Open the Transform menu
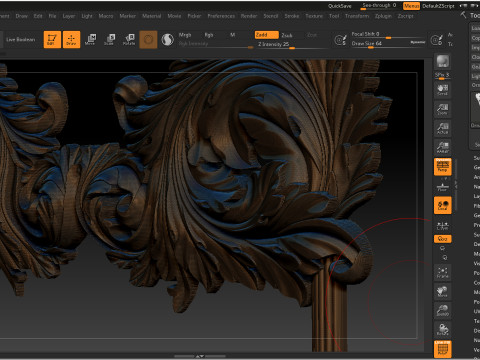 point(357,16)
